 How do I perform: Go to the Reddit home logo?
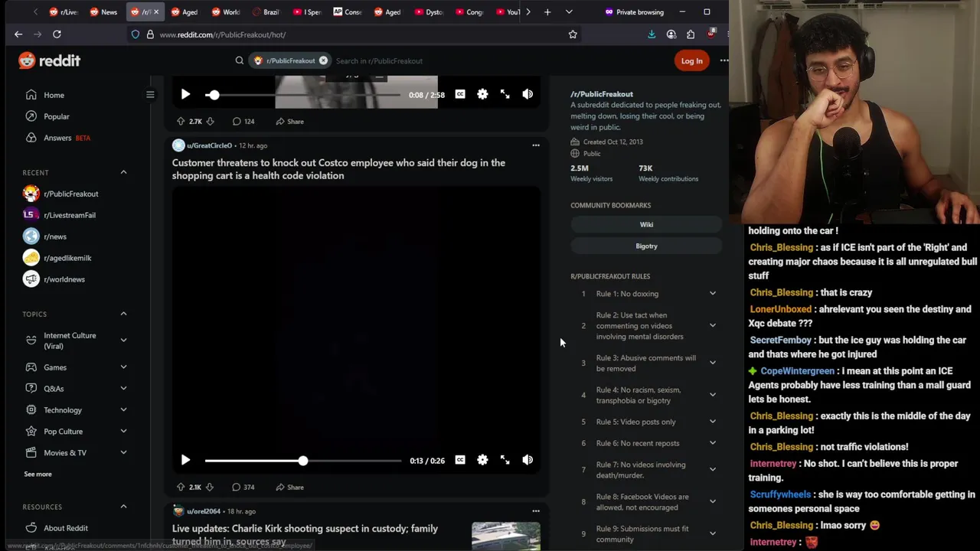50,60
